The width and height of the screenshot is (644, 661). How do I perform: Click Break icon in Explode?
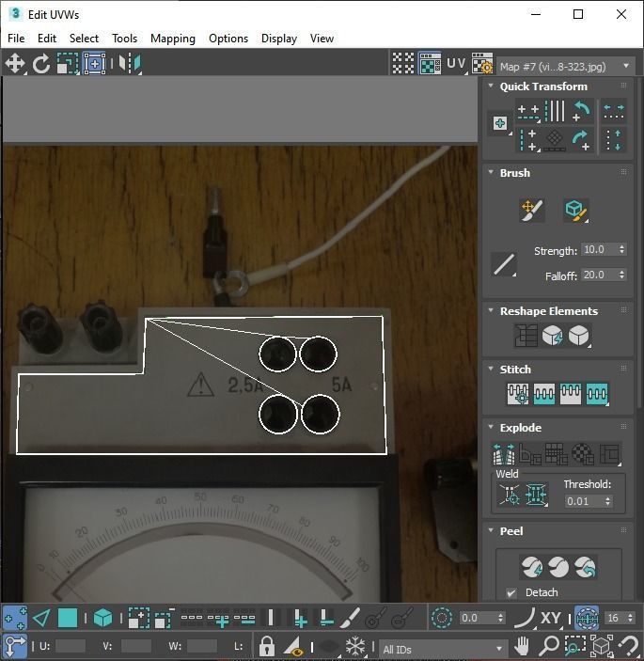pyautogui.click(x=503, y=453)
